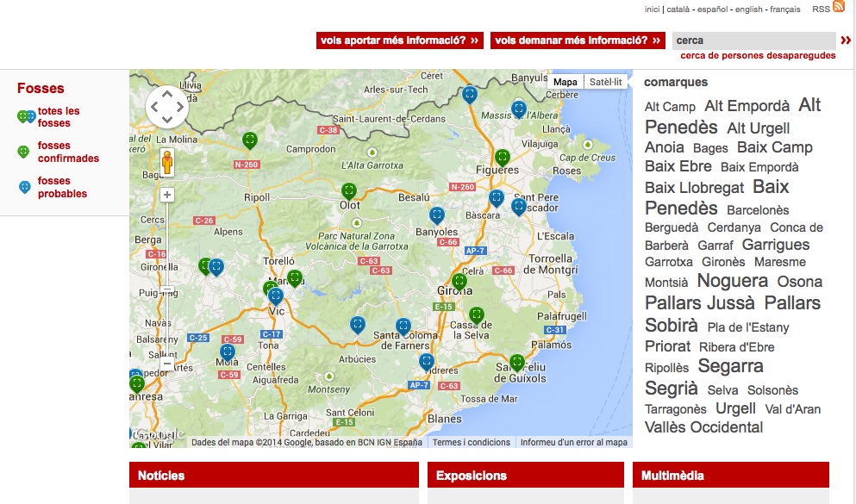
Task: Open the RSS feed icon
Action: [839, 7]
